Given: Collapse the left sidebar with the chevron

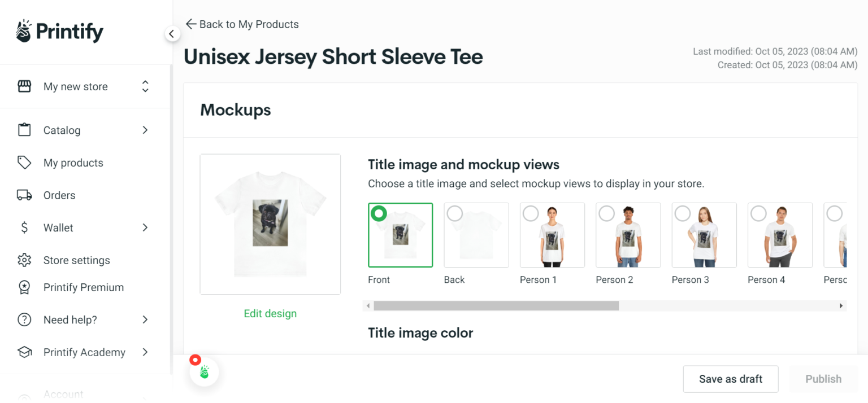Looking at the screenshot, I should pos(172,34).
